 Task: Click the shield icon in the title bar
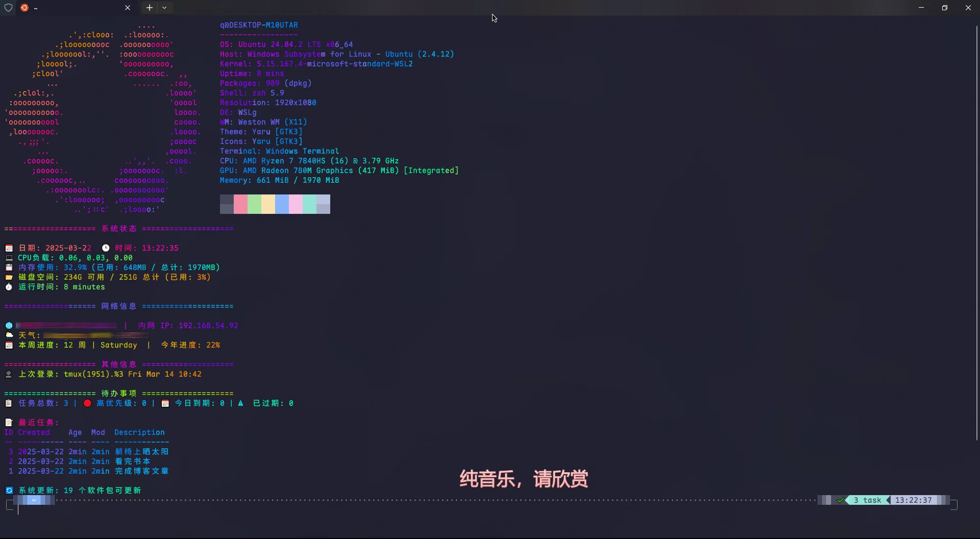tap(8, 8)
